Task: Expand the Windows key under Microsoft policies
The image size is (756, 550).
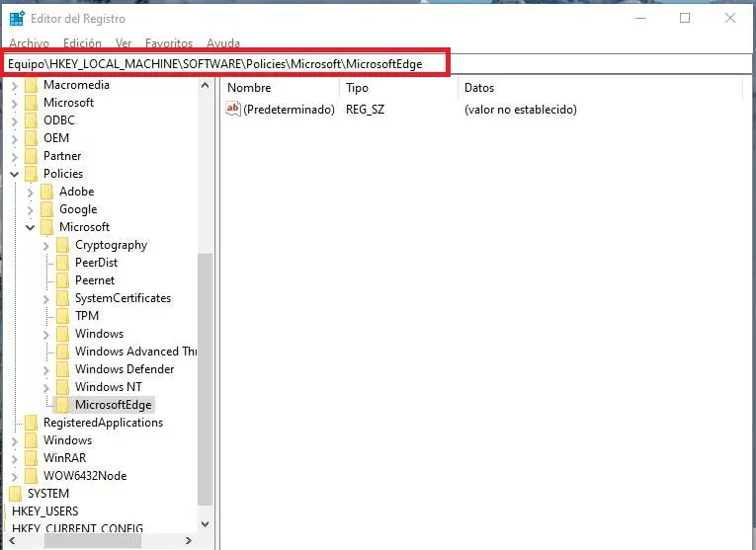Action: [46, 335]
